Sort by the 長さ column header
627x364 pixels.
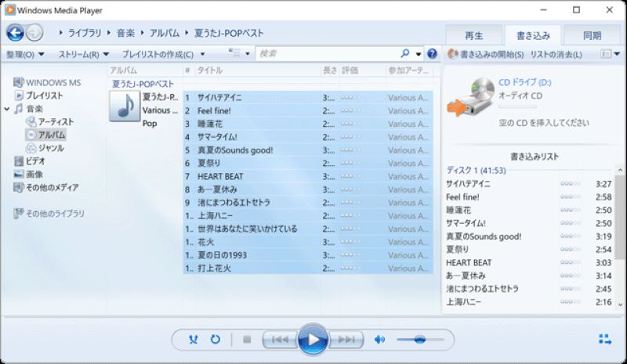click(x=330, y=70)
